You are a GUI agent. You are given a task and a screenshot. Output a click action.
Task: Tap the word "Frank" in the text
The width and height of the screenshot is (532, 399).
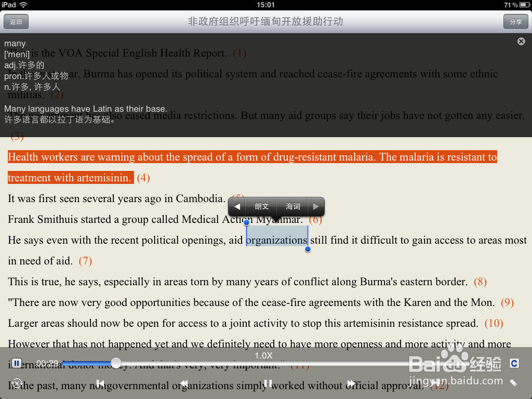(21, 220)
